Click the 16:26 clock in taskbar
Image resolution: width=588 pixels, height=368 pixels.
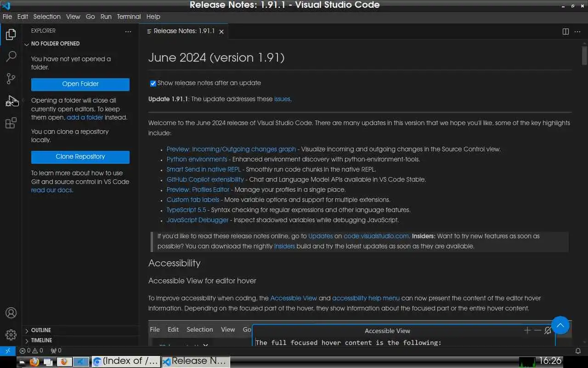point(550,361)
